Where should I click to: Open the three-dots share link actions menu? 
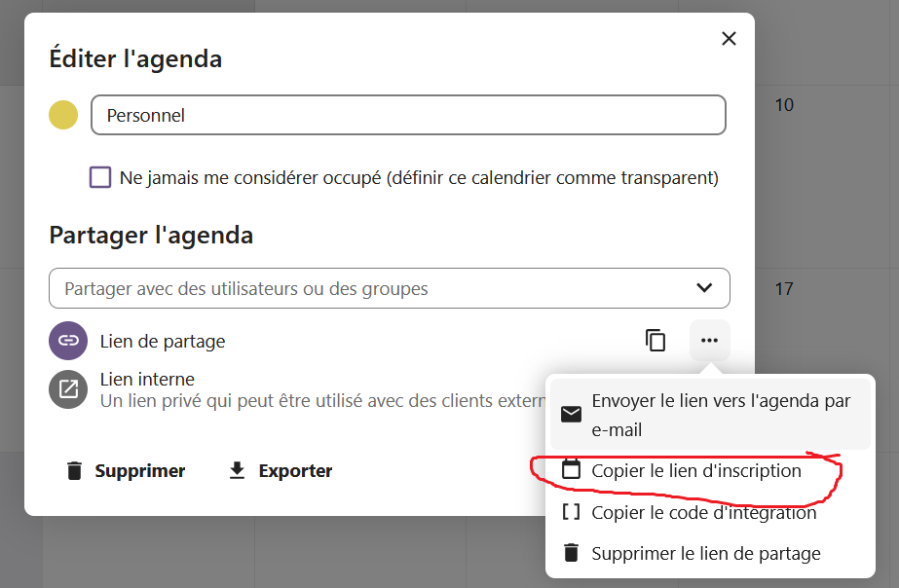tap(709, 341)
